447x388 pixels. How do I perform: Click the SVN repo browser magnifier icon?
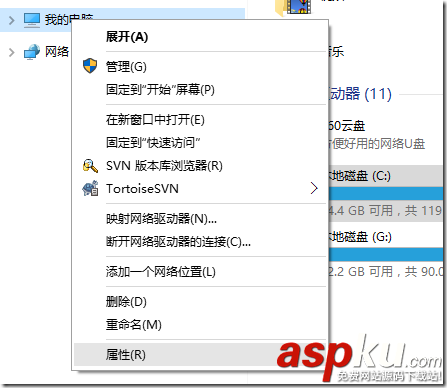[90, 166]
